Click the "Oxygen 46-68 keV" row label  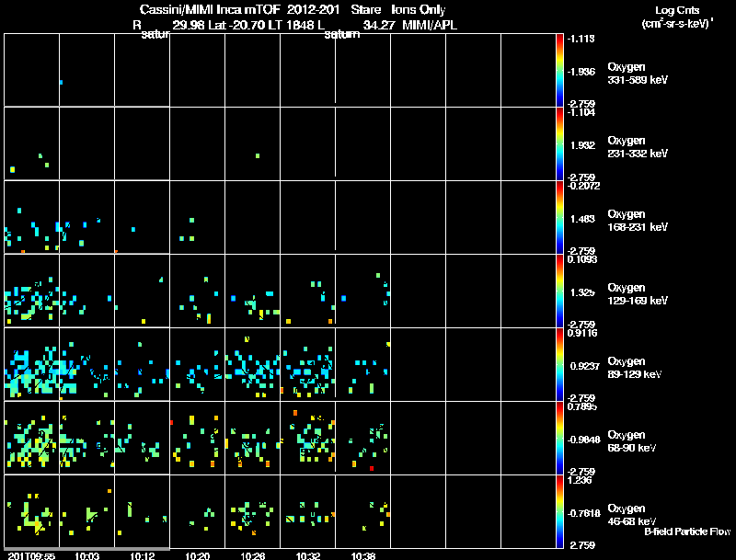click(632, 515)
